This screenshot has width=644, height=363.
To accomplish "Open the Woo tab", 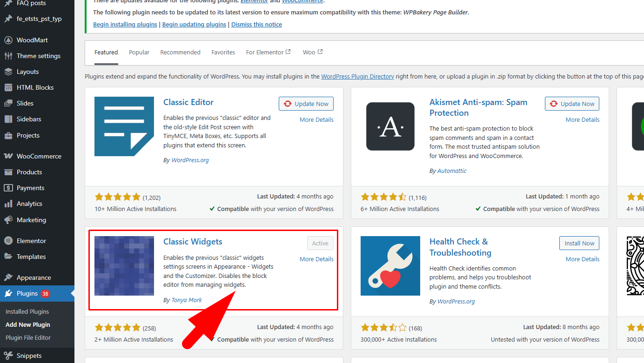I will [312, 52].
